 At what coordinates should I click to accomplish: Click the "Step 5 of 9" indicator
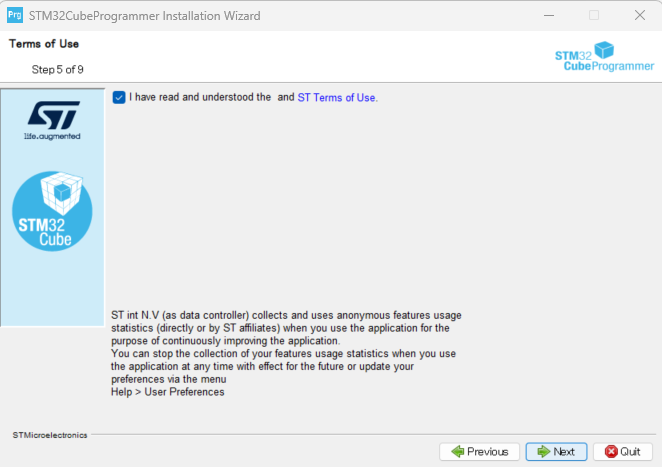pos(58,70)
